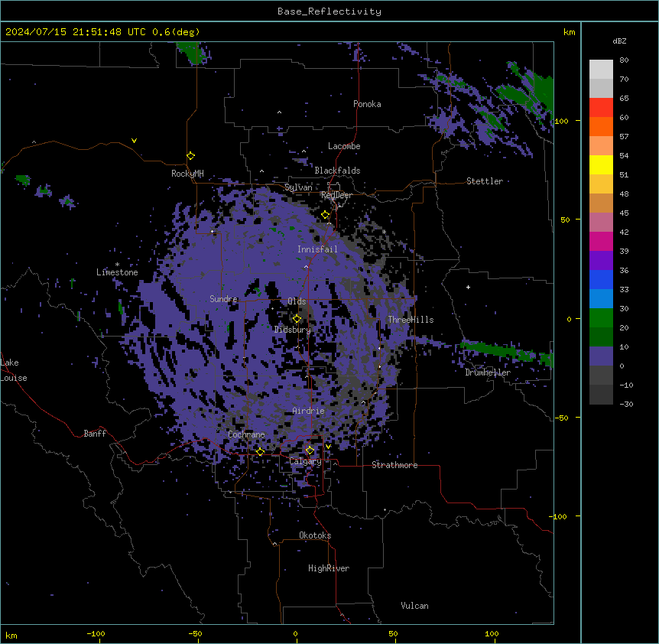Image resolution: width=659 pixels, height=644 pixels.
Task: Click the ThreeHills label
Action: pyautogui.click(x=411, y=320)
